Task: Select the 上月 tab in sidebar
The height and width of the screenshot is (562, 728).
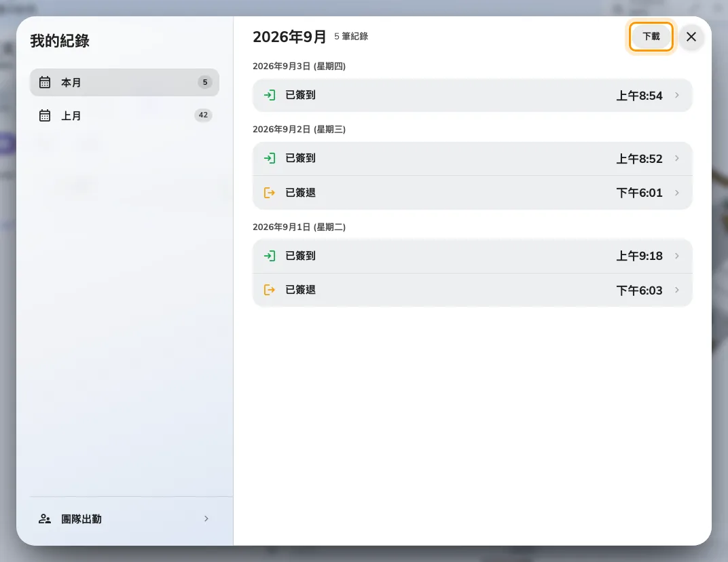Action: [x=124, y=115]
